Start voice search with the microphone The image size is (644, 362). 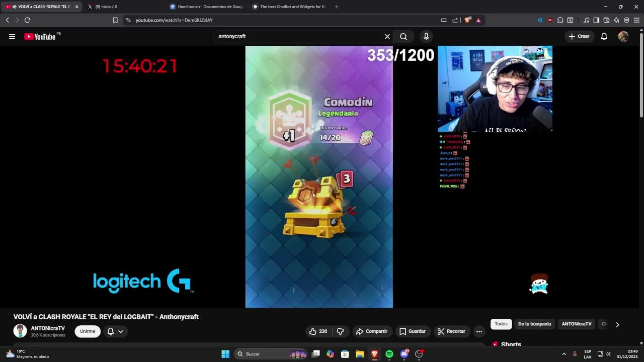pyautogui.click(x=426, y=36)
